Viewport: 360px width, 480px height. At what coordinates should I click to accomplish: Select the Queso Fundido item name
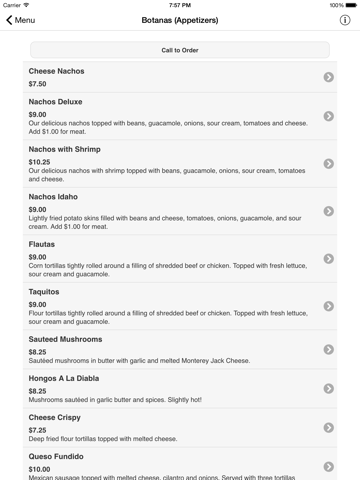click(x=56, y=457)
